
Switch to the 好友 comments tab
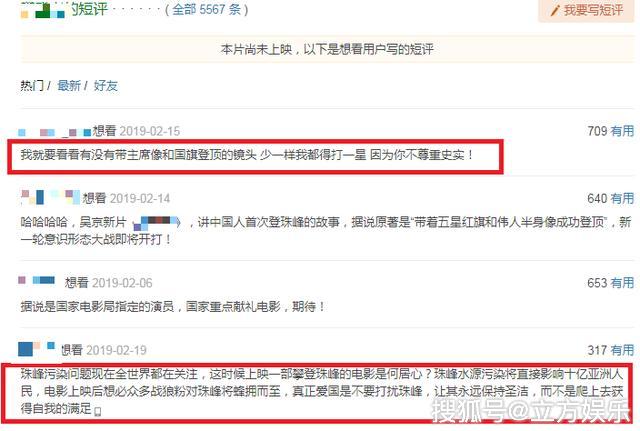click(106, 86)
